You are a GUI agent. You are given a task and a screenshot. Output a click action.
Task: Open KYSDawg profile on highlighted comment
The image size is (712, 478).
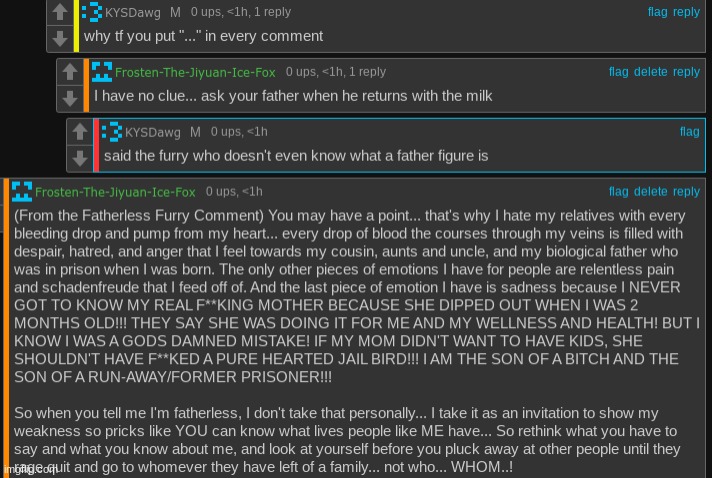pos(153,133)
